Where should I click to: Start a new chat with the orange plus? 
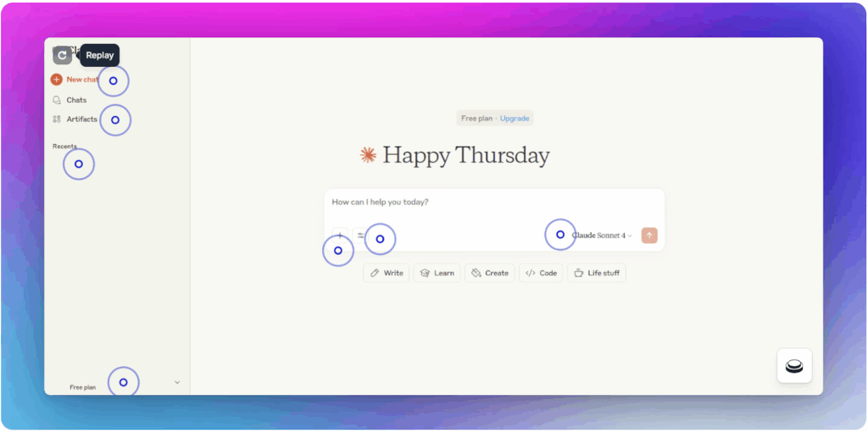pos(56,80)
